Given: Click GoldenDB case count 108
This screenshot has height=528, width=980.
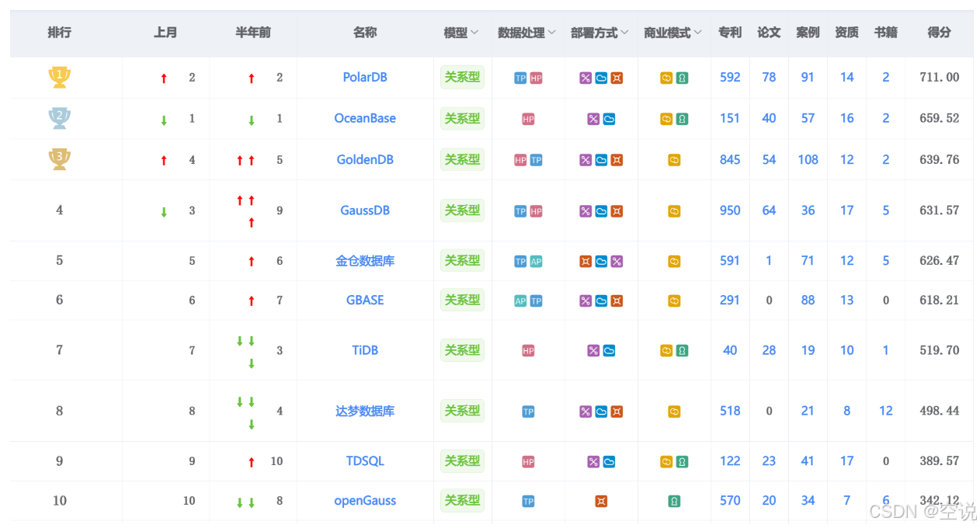Looking at the screenshot, I should click(x=808, y=159).
